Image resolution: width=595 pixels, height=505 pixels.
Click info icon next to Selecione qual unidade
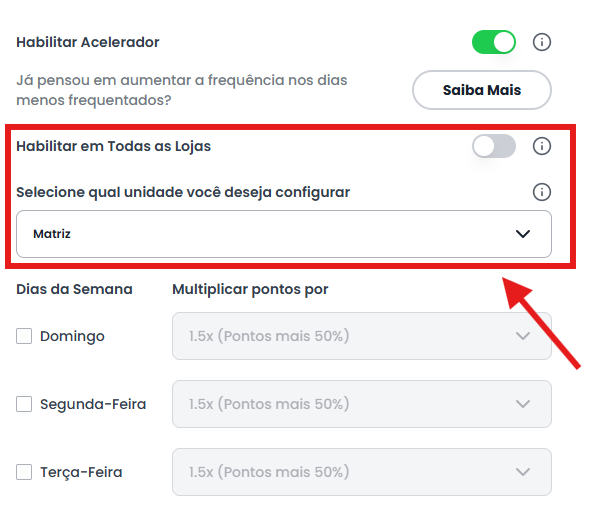click(541, 192)
